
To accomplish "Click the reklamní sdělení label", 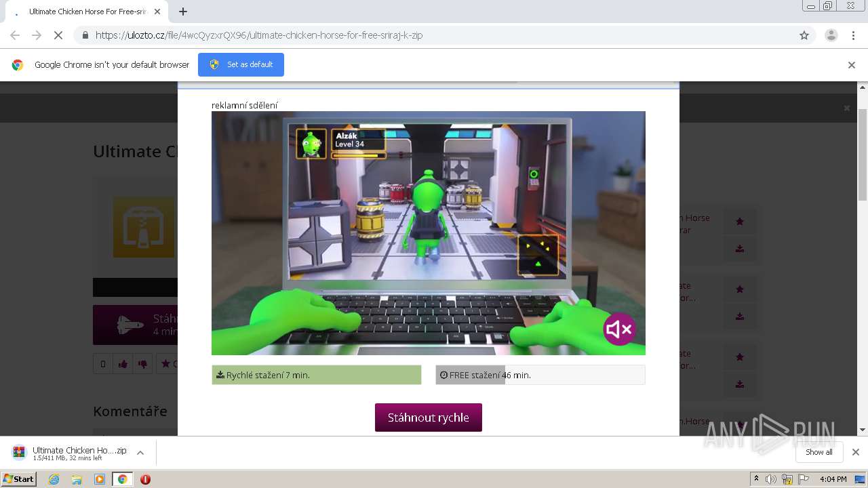I will pos(245,105).
